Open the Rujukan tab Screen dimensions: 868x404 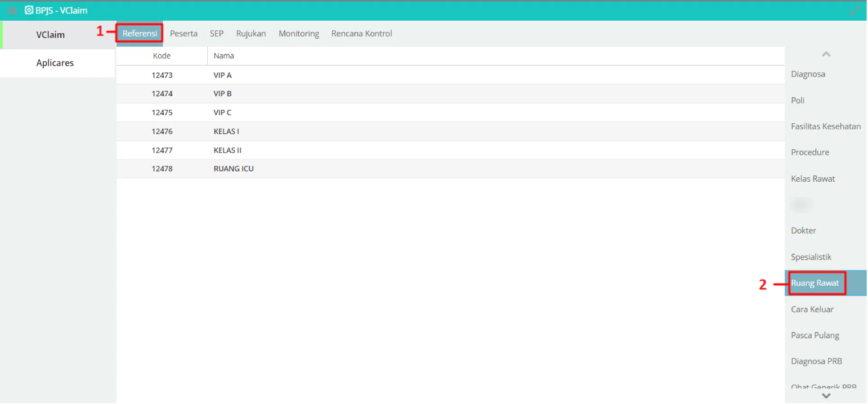tap(251, 33)
